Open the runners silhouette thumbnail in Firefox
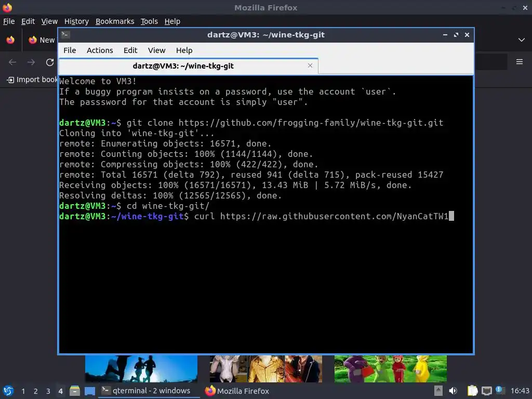 tap(141, 369)
